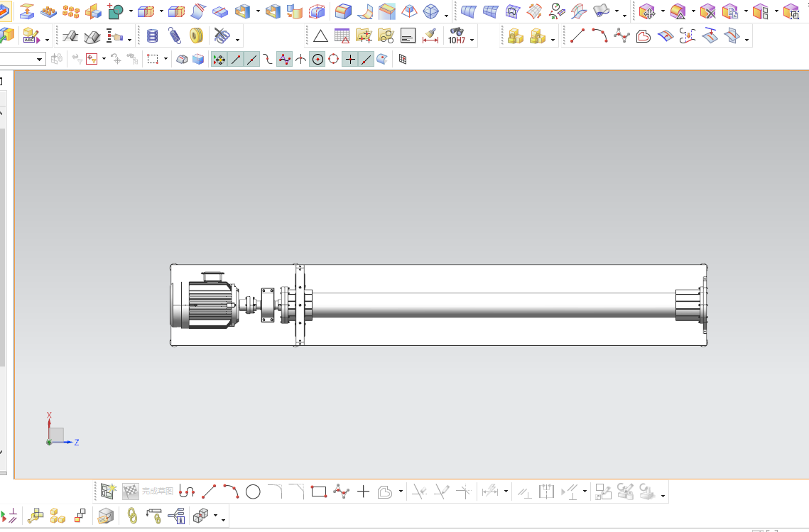
Task: Toggle the Quadrant Point snap option
Action: [x=334, y=60]
